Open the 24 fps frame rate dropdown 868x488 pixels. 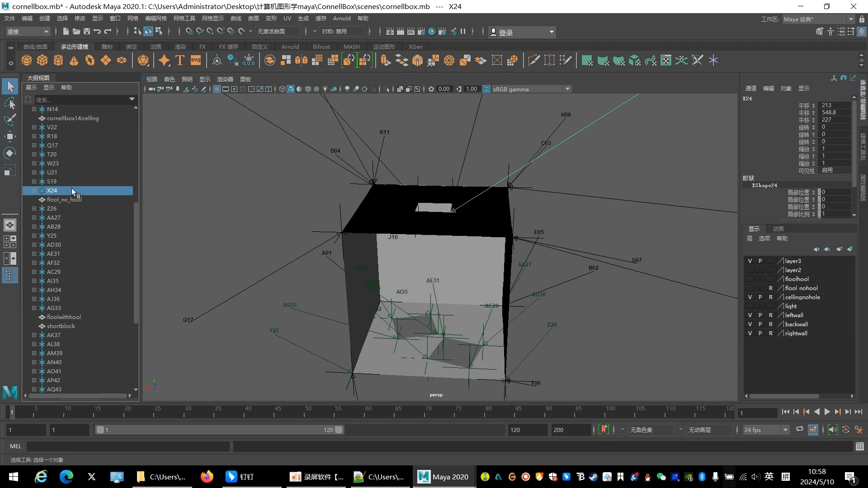tap(766, 430)
